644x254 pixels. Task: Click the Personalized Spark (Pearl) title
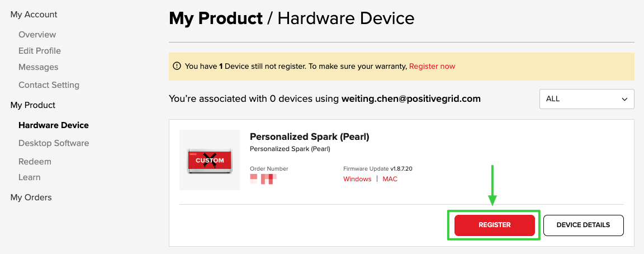pyautogui.click(x=309, y=137)
